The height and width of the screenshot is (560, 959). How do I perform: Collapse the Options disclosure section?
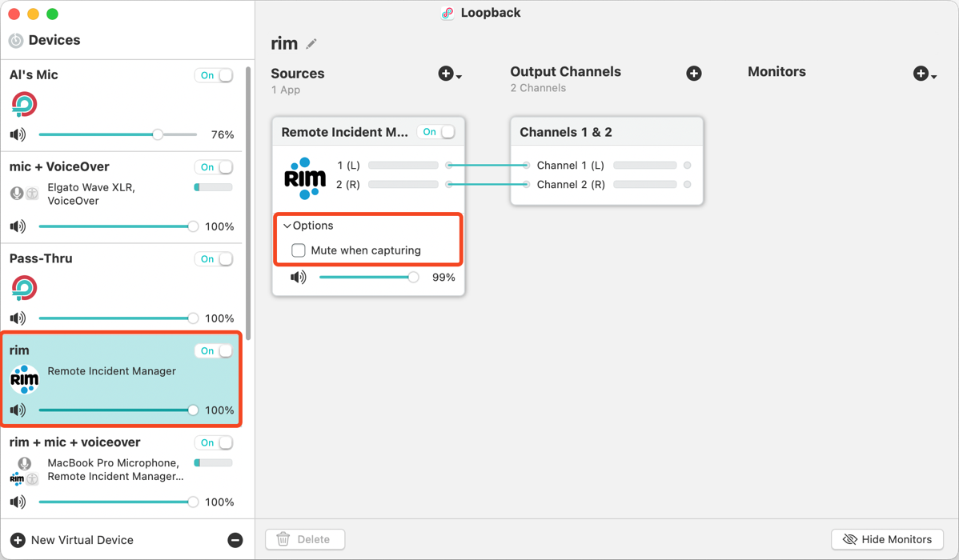pyautogui.click(x=287, y=226)
